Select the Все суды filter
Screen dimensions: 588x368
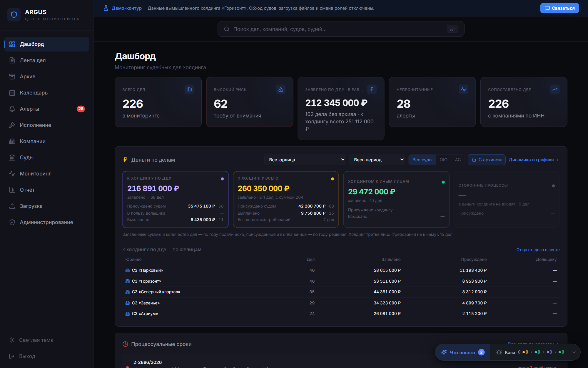[x=422, y=160]
